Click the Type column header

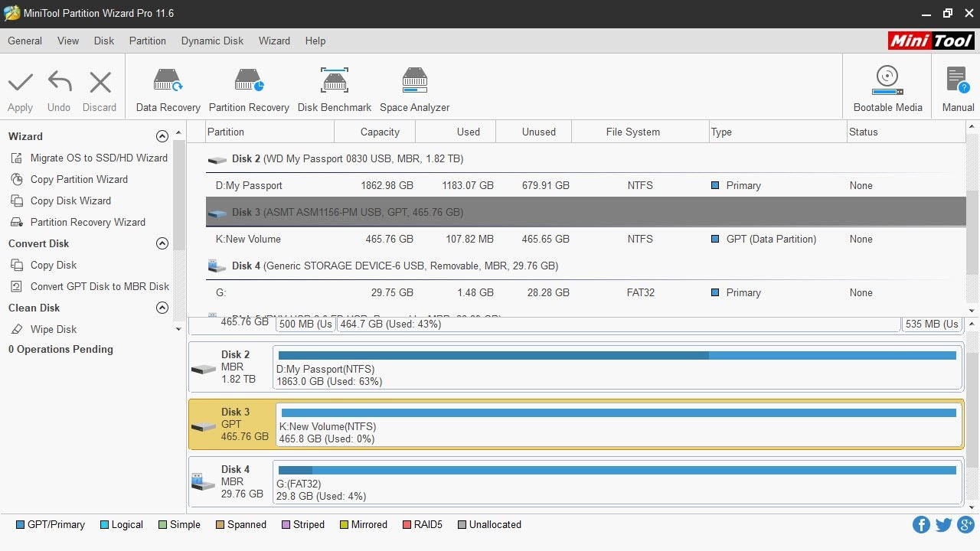(778, 132)
